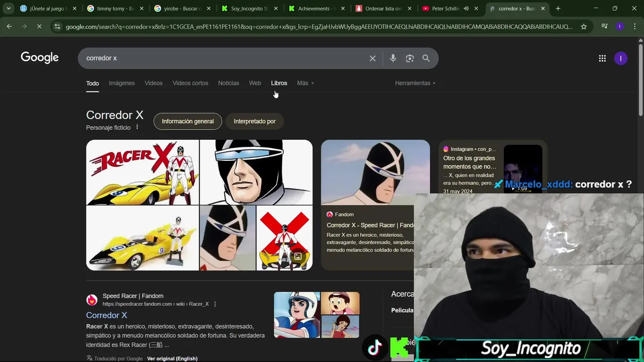View site information icon in address bar
The image size is (644, 362).
coord(57,27)
